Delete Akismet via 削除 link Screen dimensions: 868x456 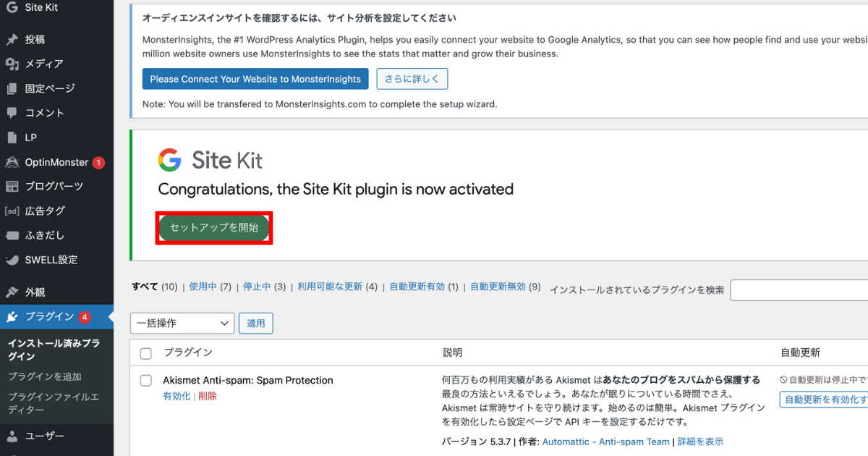click(x=208, y=396)
